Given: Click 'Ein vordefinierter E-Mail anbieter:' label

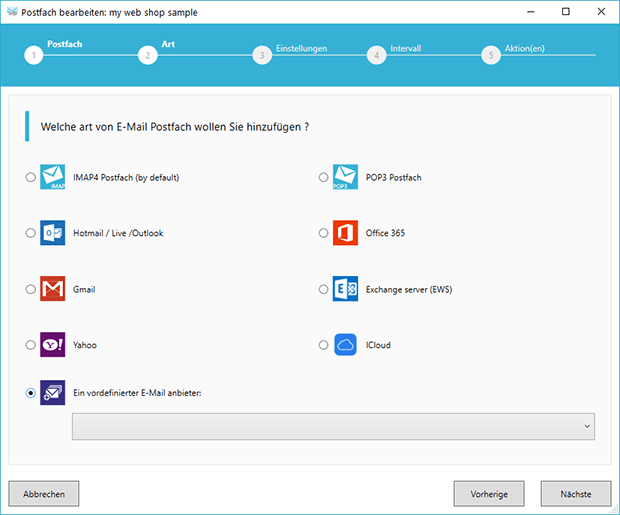Looking at the screenshot, I should tap(137, 393).
